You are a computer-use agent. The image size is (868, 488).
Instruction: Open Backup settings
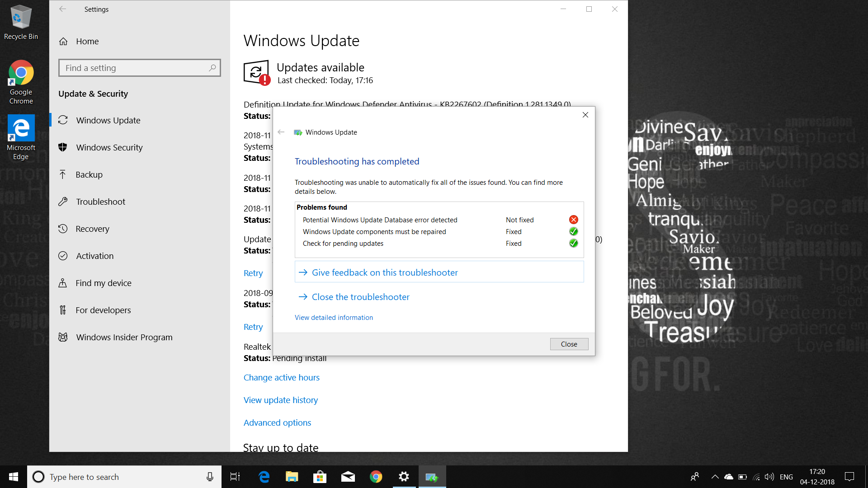coord(89,174)
